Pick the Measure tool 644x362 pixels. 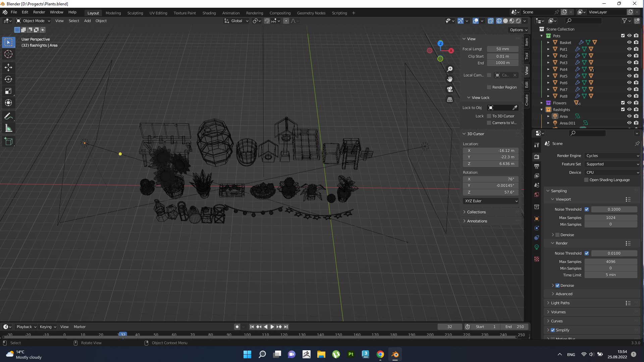coord(8,128)
